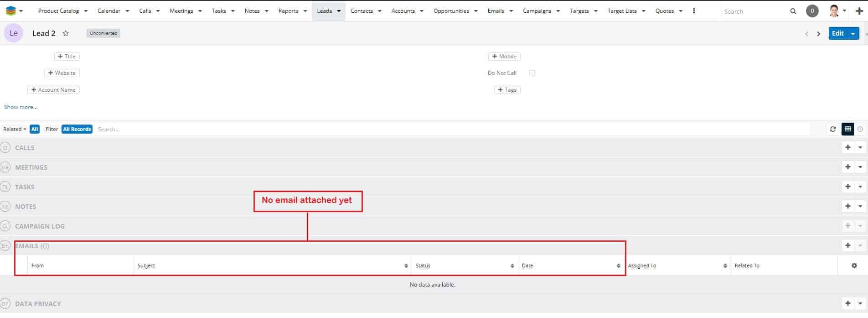Open the Leads module dropdown arrow
Screen dimensions: 868x318
click(x=339, y=11)
